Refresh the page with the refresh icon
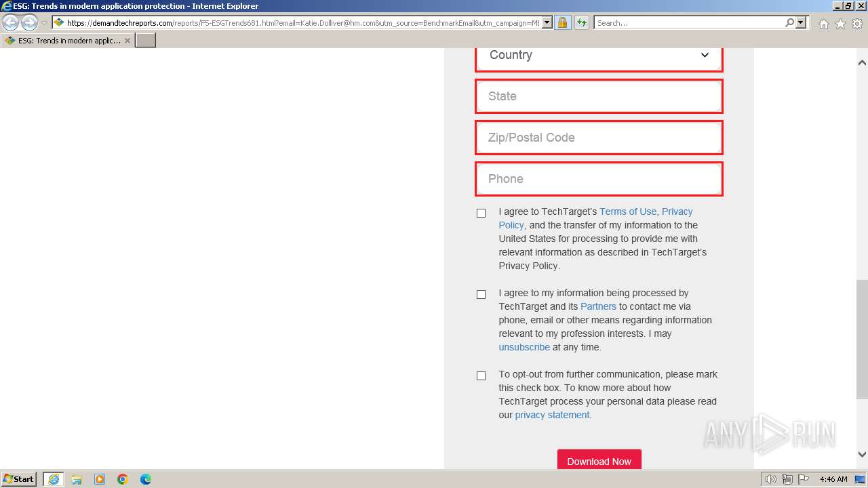 tap(581, 23)
